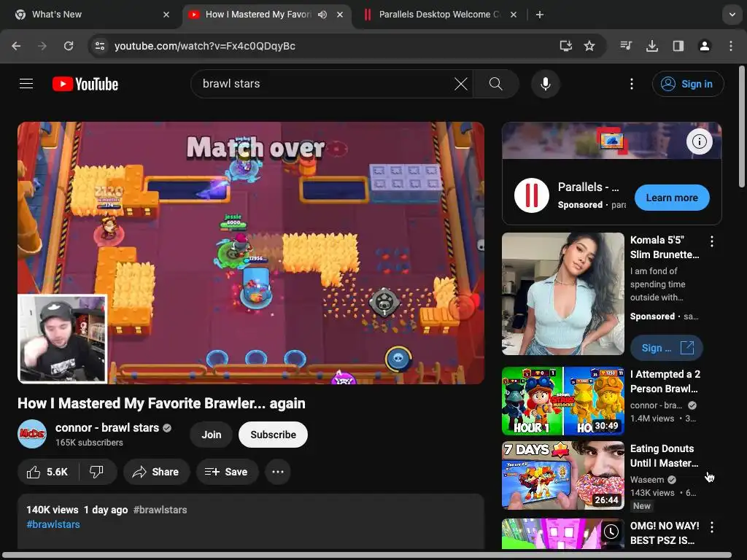Open I Attempted a 2 Person Brawl title

coord(665,381)
